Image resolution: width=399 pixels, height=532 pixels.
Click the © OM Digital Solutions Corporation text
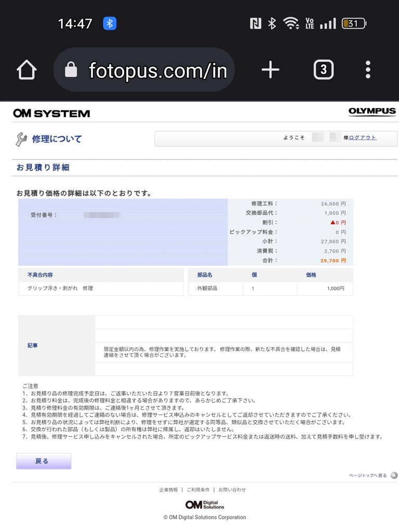[205, 517]
